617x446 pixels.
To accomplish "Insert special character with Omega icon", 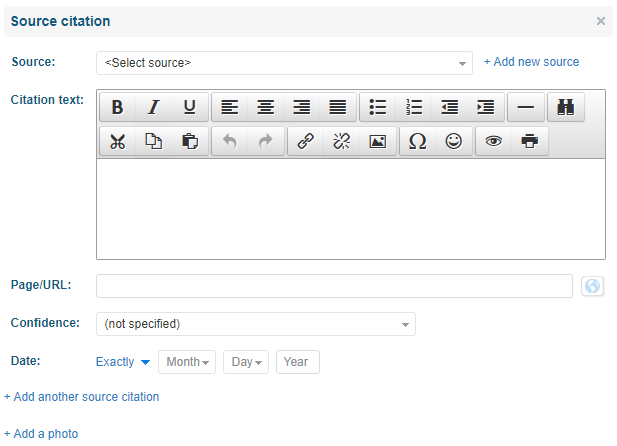I will click(x=417, y=141).
